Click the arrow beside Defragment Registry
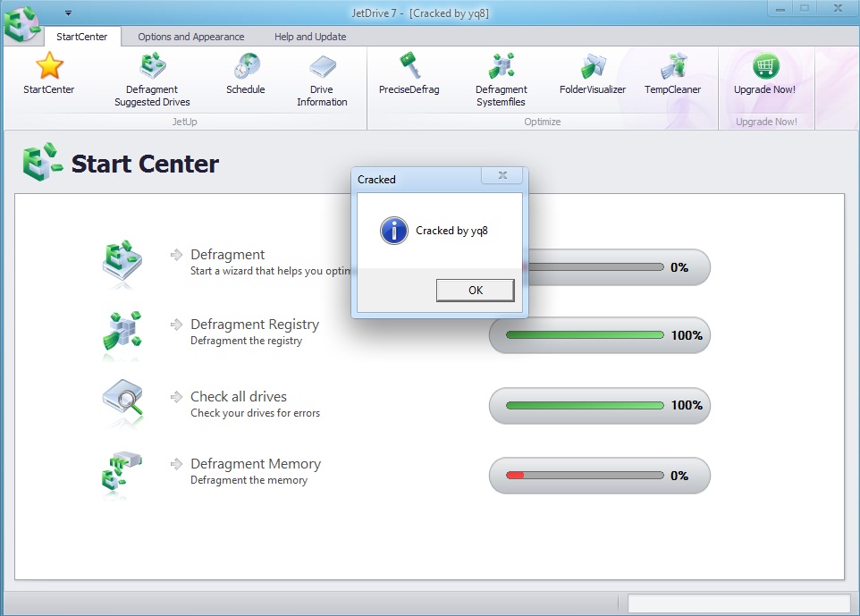This screenshot has height=616, width=860. click(176, 325)
